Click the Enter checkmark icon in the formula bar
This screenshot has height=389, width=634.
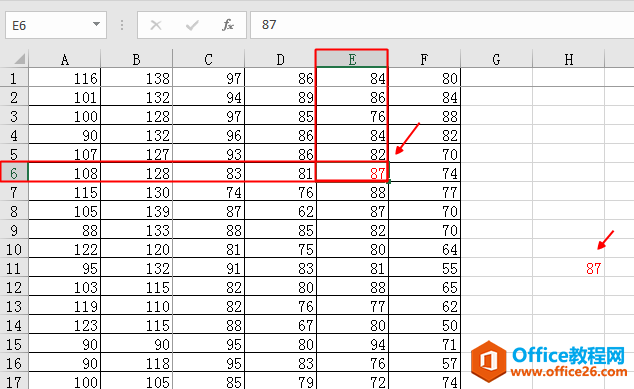pyautogui.click(x=192, y=25)
